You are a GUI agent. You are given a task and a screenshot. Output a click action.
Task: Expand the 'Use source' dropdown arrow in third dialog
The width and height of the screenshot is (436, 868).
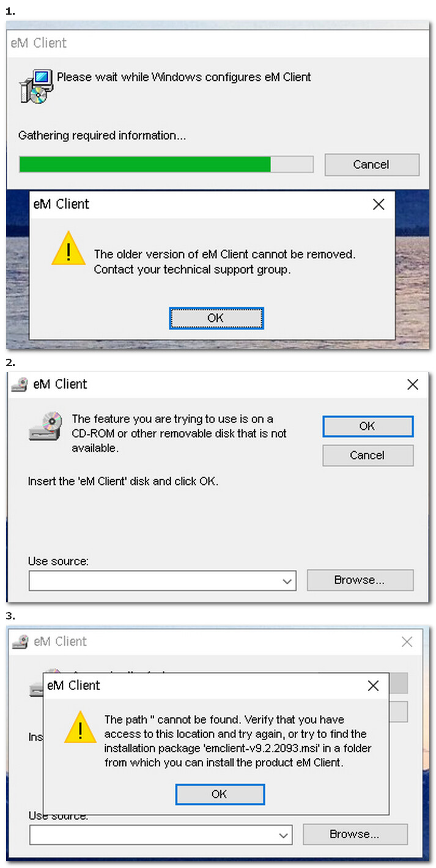283,835
